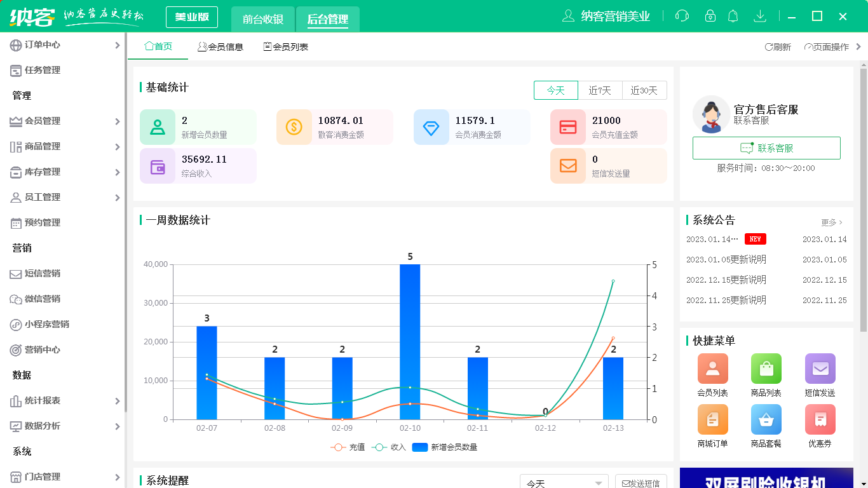Expand 会员管理 submenu arrow
This screenshot has height=488, width=868.
pos(117,121)
